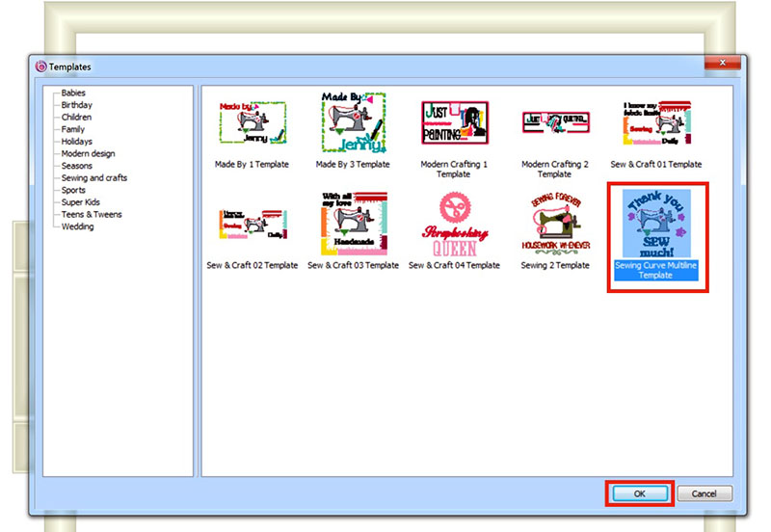Choose the Made By 3 Template design
Viewport: 771px width, 532px height.
(353, 124)
